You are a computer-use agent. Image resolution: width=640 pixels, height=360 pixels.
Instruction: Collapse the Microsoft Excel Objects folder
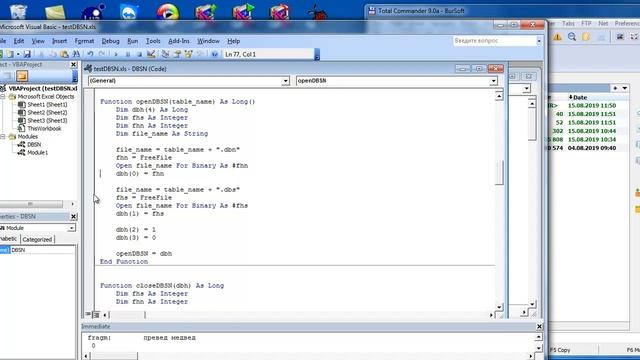tap(2, 97)
